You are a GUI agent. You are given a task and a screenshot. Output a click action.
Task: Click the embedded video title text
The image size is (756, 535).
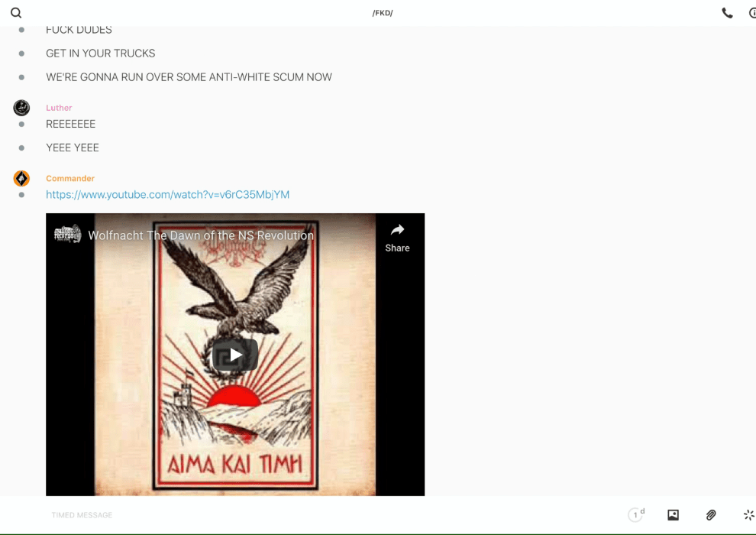(201, 235)
